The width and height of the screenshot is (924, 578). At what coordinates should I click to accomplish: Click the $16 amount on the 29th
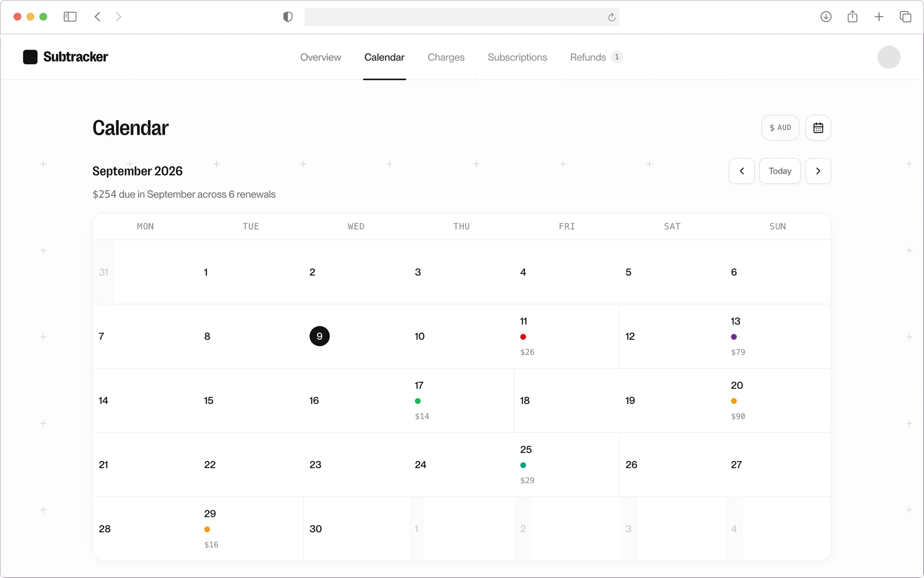coord(211,545)
